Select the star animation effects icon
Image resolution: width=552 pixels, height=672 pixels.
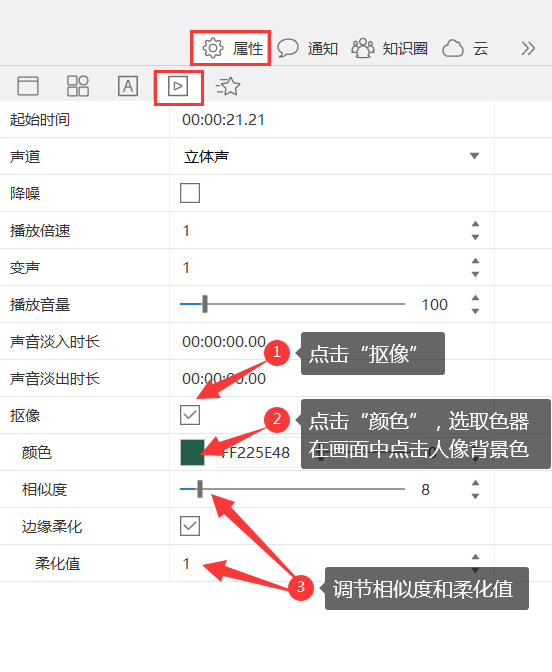[228, 86]
